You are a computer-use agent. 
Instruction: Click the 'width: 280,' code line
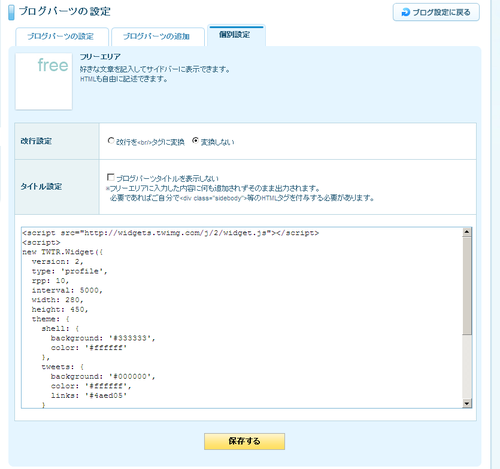point(57,300)
